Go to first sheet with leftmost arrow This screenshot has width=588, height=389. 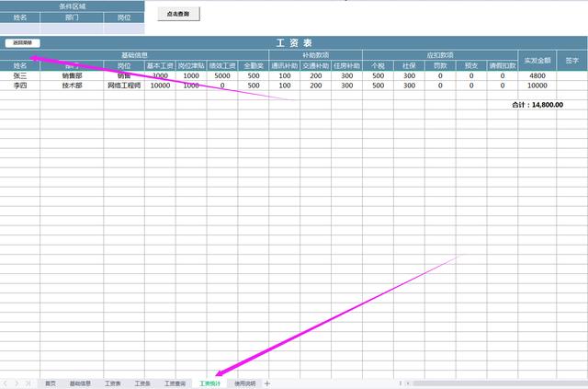[x=6, y=383]
